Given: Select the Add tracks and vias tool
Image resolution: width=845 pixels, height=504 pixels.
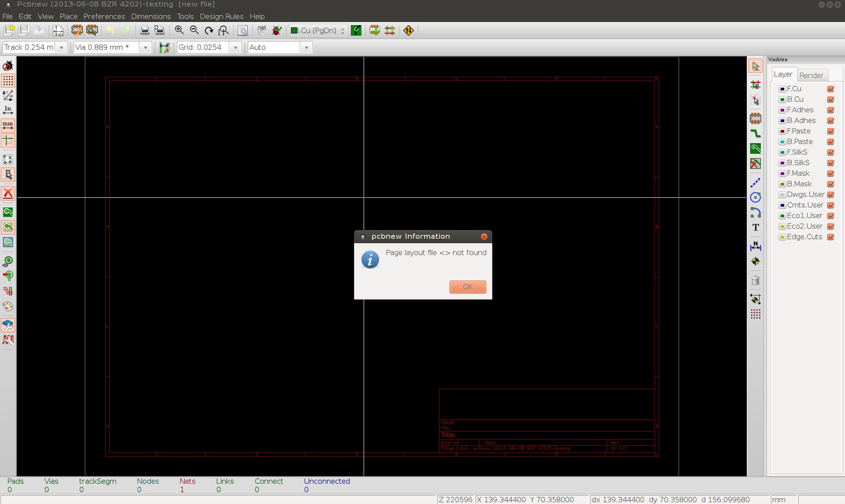Looking at the screenshot, I should point(756,133).
